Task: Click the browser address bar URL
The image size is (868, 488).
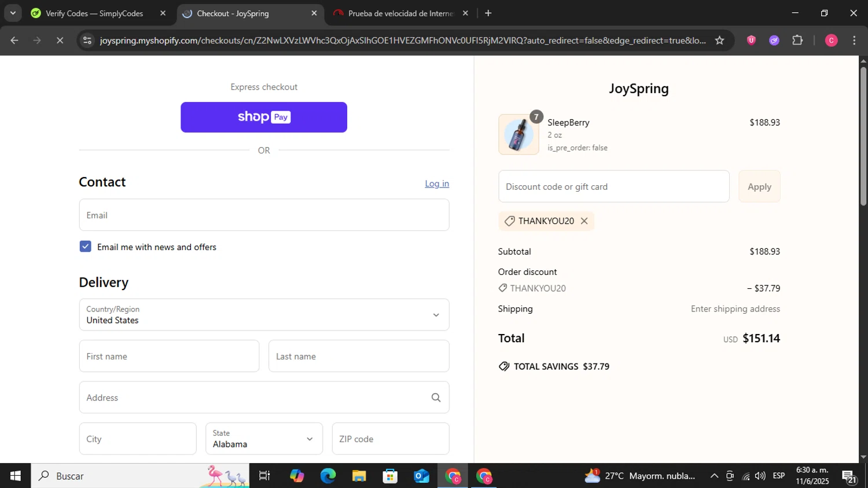Action: [403, 41]
